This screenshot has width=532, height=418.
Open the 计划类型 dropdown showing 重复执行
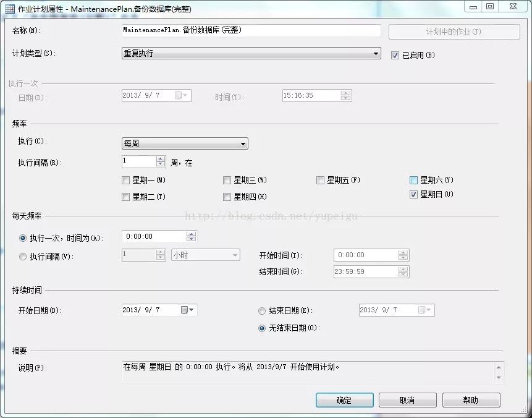(251, 54)
